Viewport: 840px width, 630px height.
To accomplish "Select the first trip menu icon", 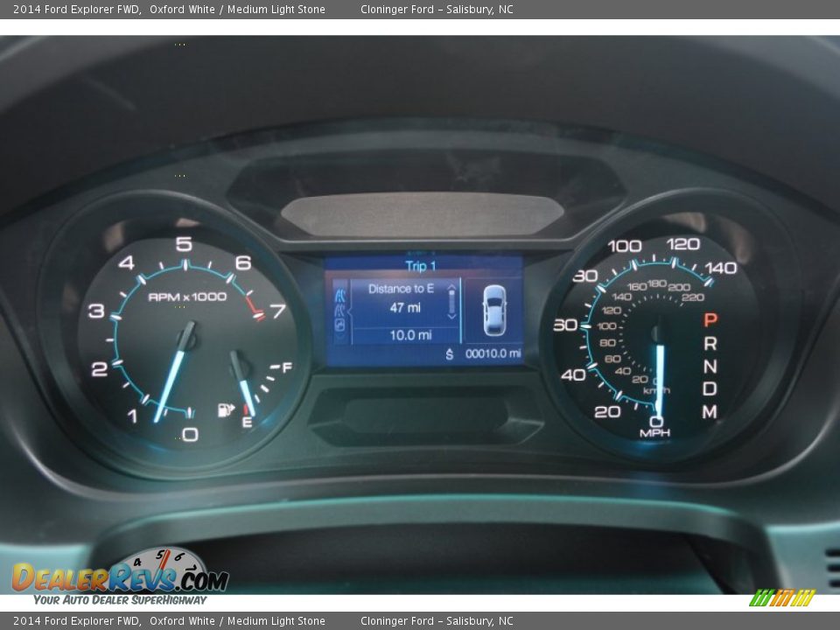I will coord(340,296).
